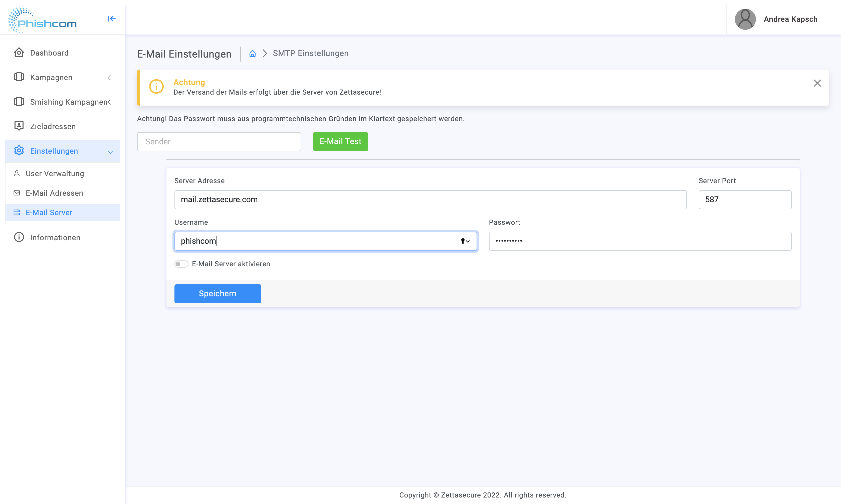The width and height of the screenshot is (841, 504).
Task: Click the Dashboard home icon
Action: point(19,53)
